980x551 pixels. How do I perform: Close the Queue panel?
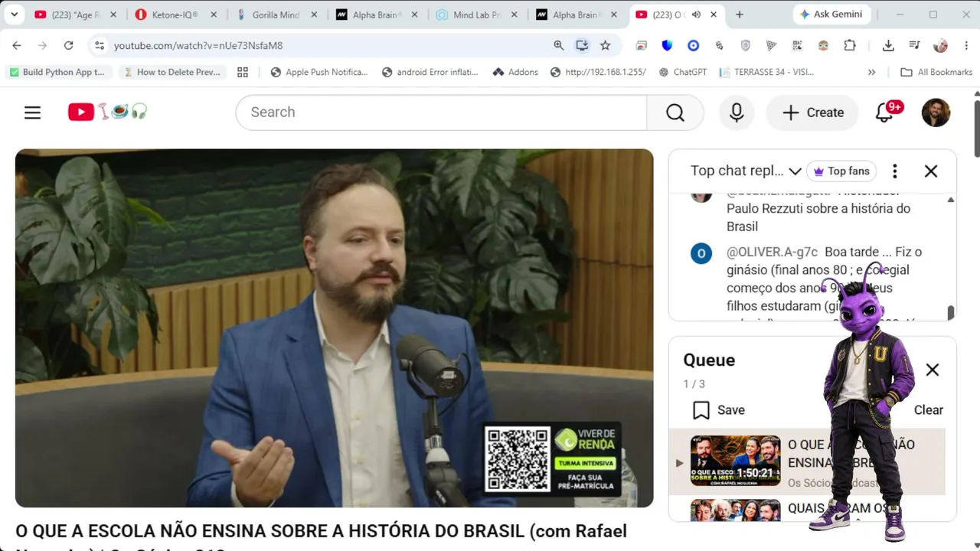point(933,370)
